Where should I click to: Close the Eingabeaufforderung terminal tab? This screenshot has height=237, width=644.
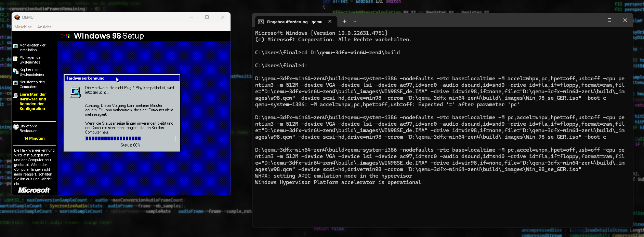[x=330, y=22]
